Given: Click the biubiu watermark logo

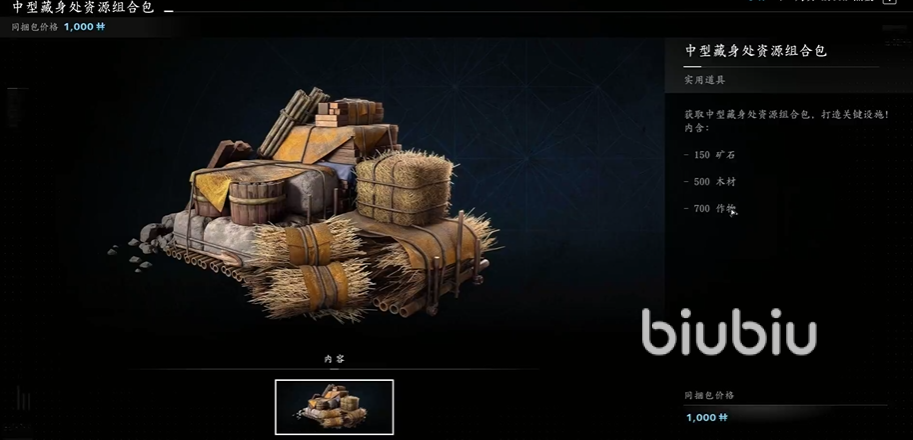Looking at the screenshot, I should pyautogui.click(x=728, y=332).
